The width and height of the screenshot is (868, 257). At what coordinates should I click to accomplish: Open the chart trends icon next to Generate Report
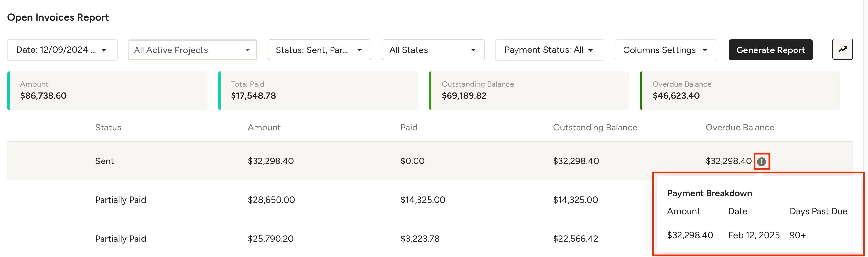[x=843, y=50]
